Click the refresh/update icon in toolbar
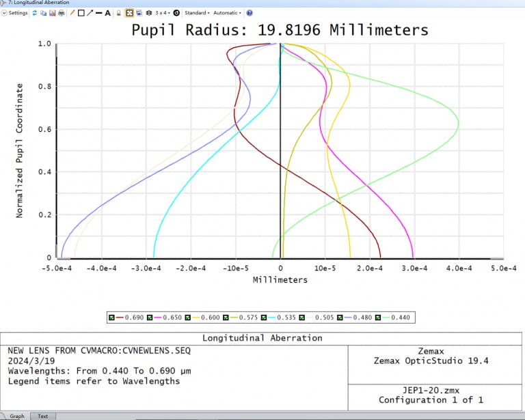525x420 pixels. [x=35, y=13]
